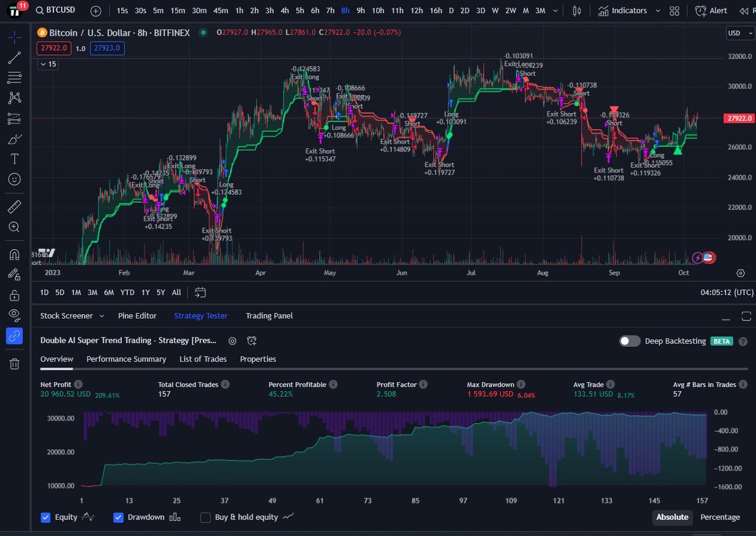Switch to the D daily timeframe
The width and height of the screenshot is (756, 536).
click(450, 11)
